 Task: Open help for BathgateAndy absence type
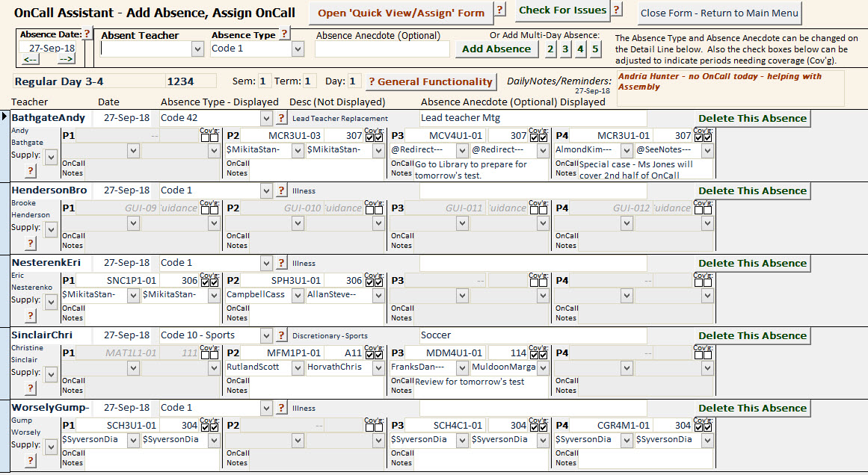(x=281, y=118)
